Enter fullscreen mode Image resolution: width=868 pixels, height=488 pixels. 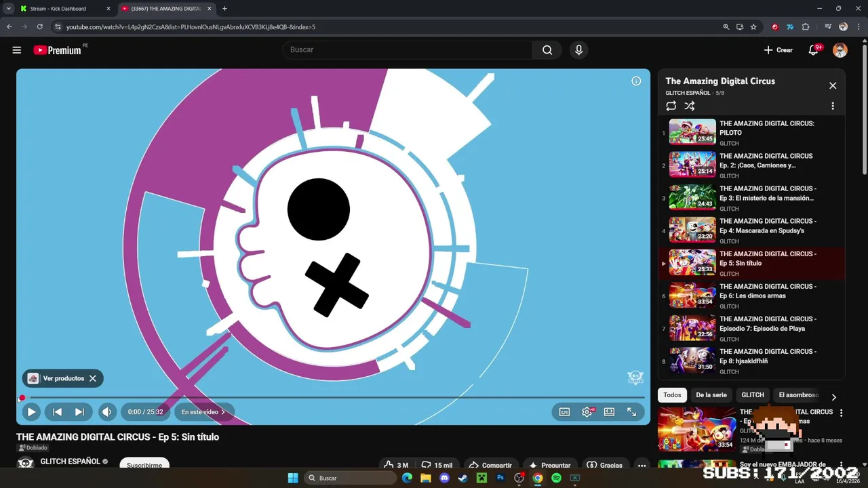[x=631, y=411]
